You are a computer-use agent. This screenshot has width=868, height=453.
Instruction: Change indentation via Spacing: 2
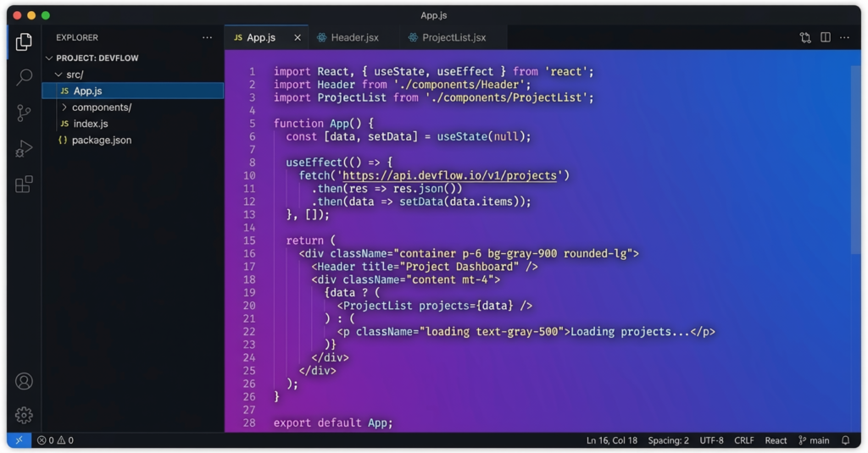click(668, 440)
